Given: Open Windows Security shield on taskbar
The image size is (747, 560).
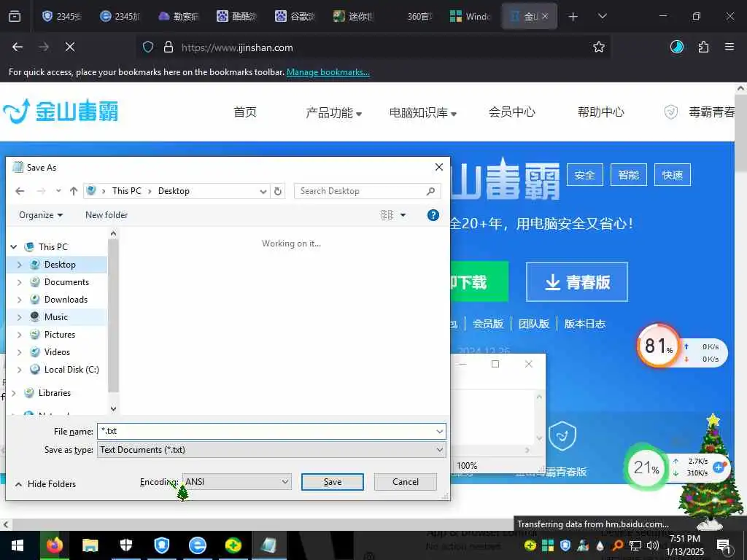Looking at the screenshot, I should coord(125,545).
